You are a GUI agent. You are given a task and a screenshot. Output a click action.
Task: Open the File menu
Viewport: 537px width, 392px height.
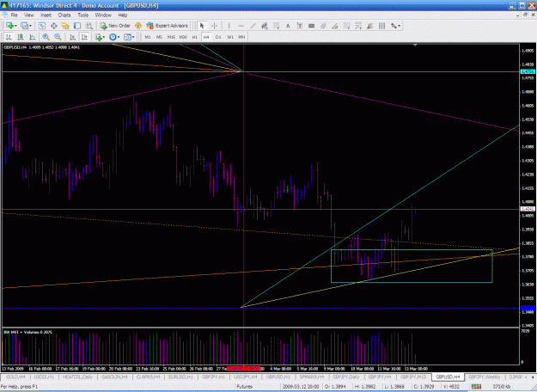pos(14,15)
